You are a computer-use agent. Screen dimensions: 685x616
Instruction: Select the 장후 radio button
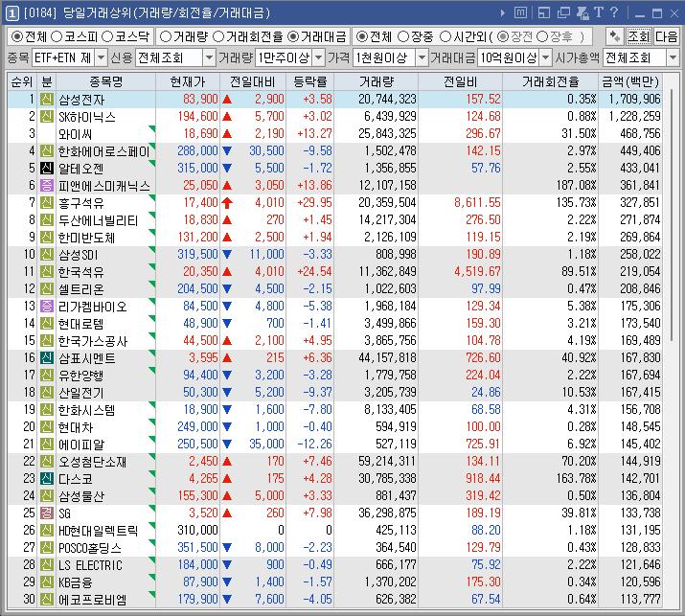click(542, 36)
